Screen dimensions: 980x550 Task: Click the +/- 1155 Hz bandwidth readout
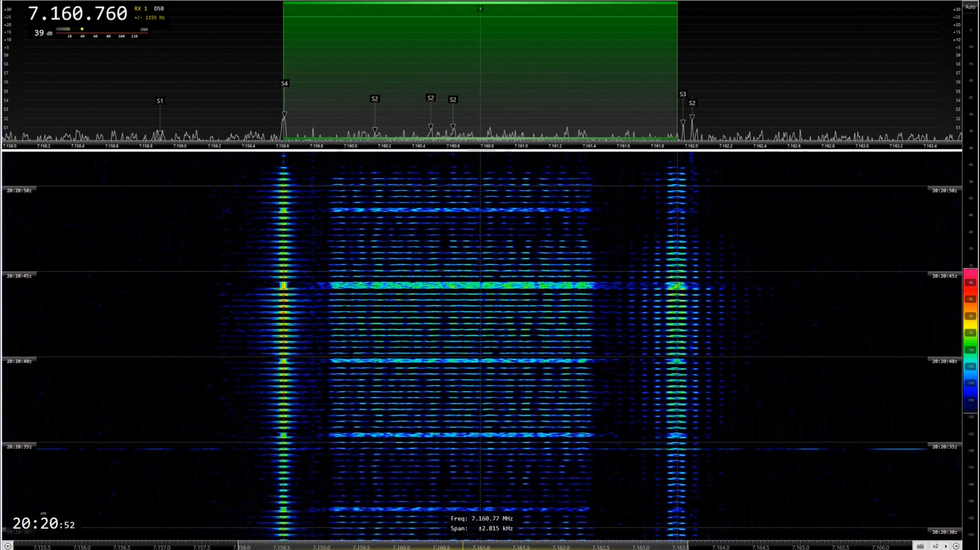(149, 18)
